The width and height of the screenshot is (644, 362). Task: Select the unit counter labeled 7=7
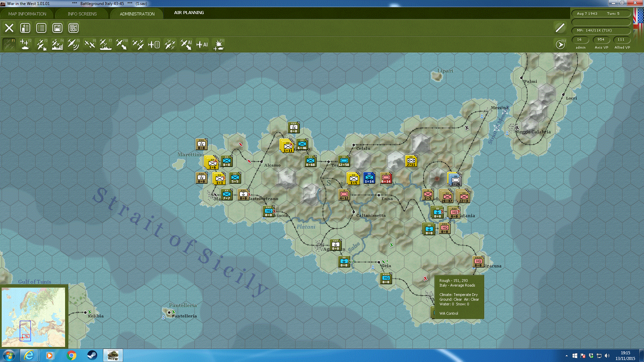tap(227, 195)
